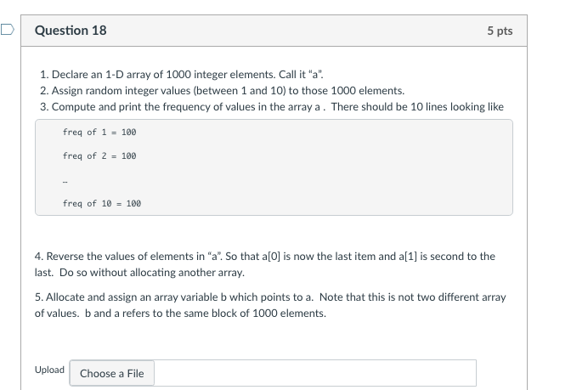Click the empty upload file name field
The height and width of the screenshot is (390, 588).
pos(315,373)
